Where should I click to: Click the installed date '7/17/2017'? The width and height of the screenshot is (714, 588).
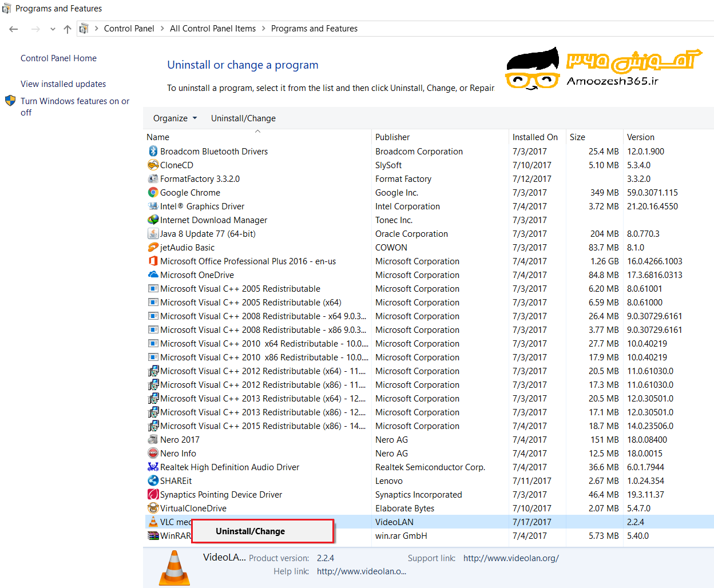(532, 522)
